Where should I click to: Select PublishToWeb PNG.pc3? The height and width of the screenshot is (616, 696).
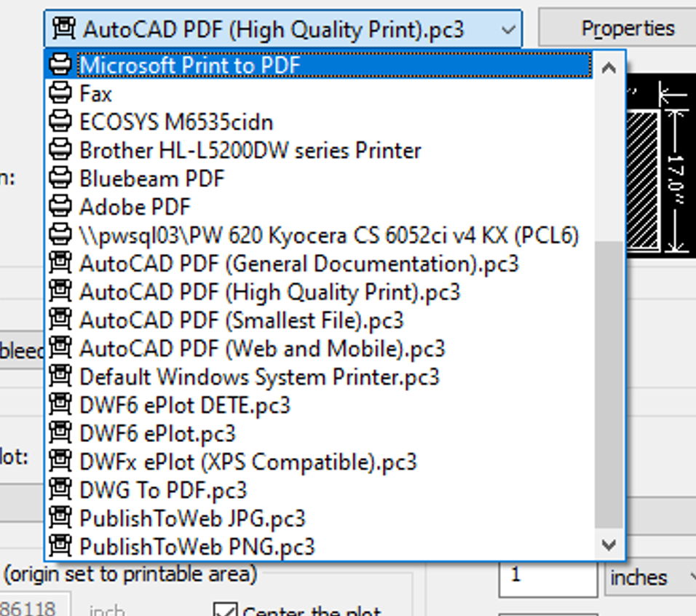click(320, 547)
